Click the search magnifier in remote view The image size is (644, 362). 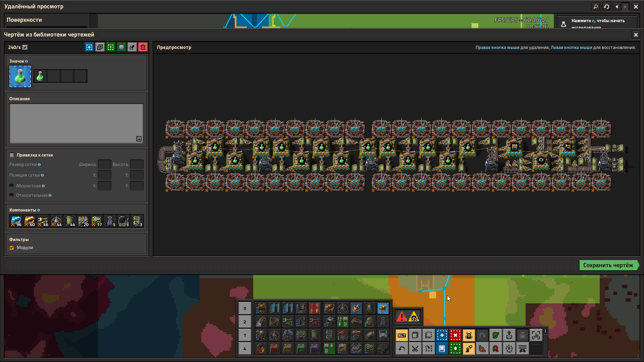[596, 6]
